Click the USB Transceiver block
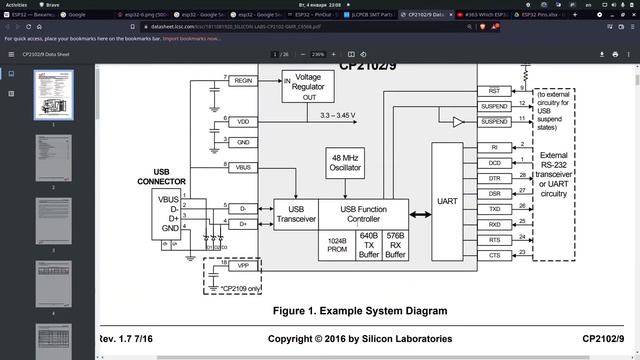This screenshot has width=640, height=360. 296,214
